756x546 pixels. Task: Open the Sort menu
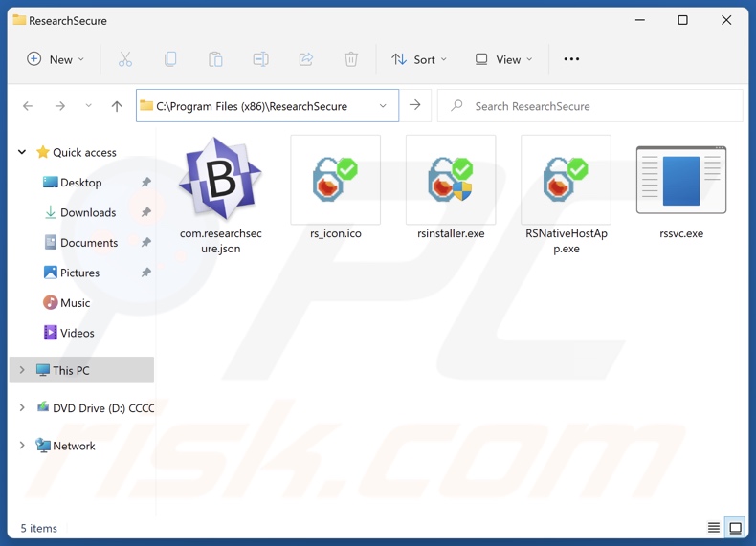coord(419,59)
